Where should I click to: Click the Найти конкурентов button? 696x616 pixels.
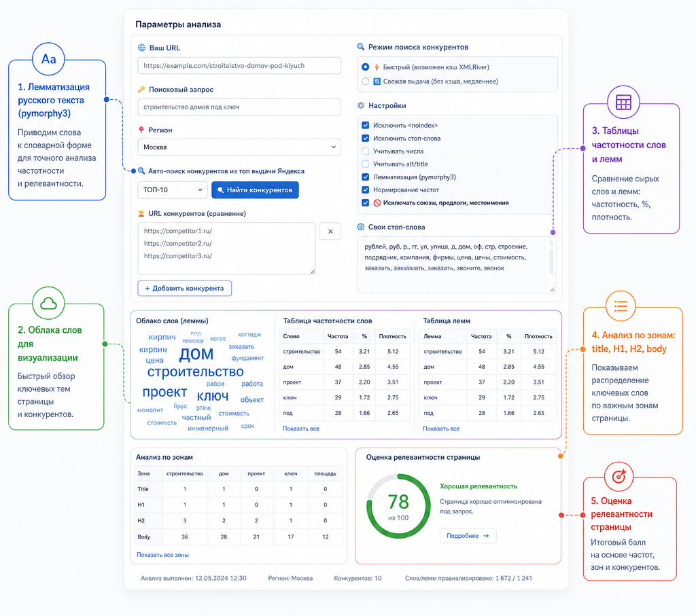pos(256,189)
